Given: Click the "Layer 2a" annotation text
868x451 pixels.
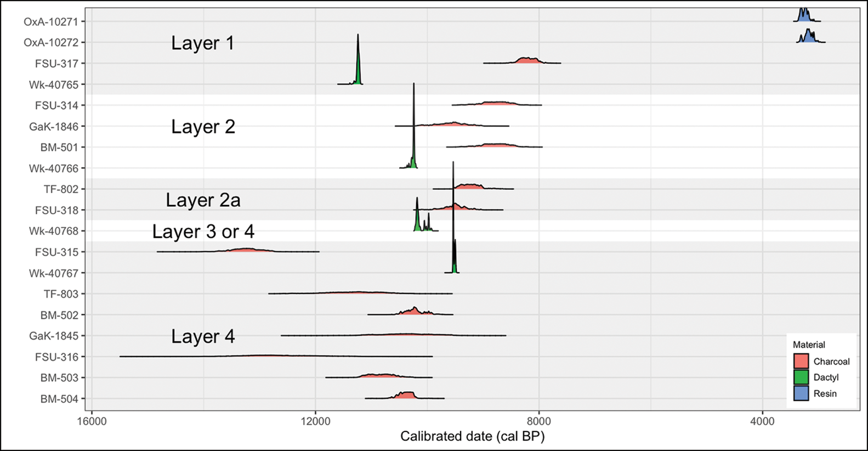Looking at the screenshot, I should coord(203,200).
